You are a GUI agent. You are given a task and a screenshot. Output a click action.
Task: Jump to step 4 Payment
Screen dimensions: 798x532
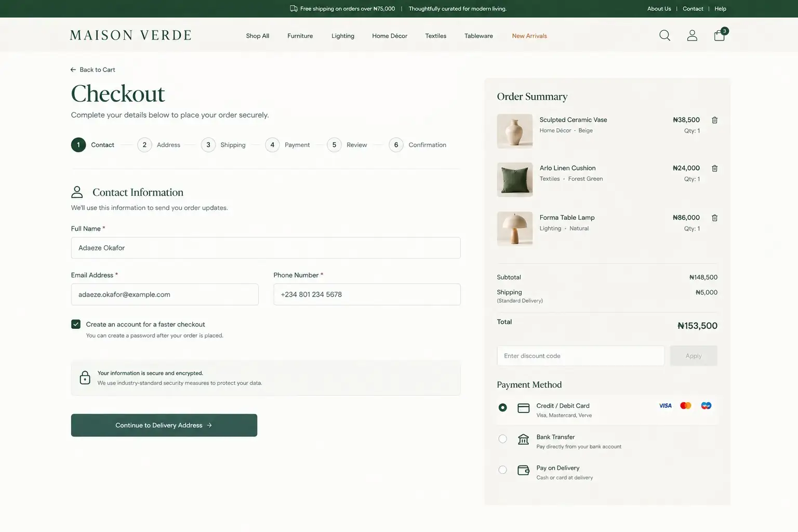click(x=287, y=145)
